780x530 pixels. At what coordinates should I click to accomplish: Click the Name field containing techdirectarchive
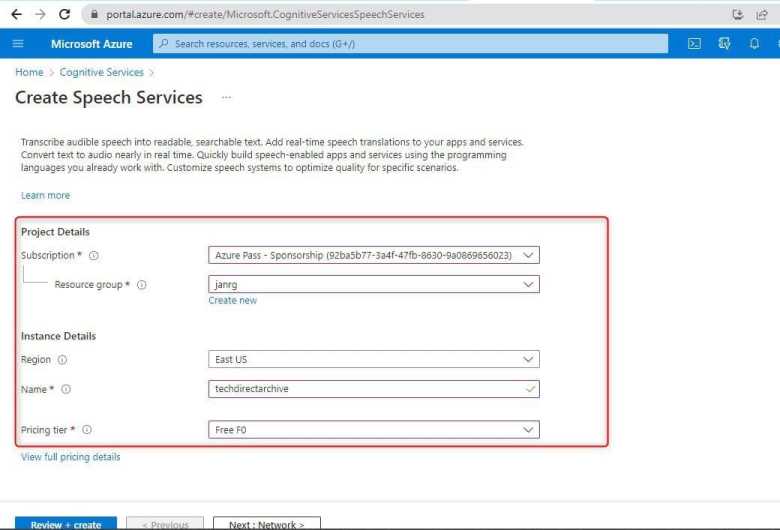tap(374, 389)
